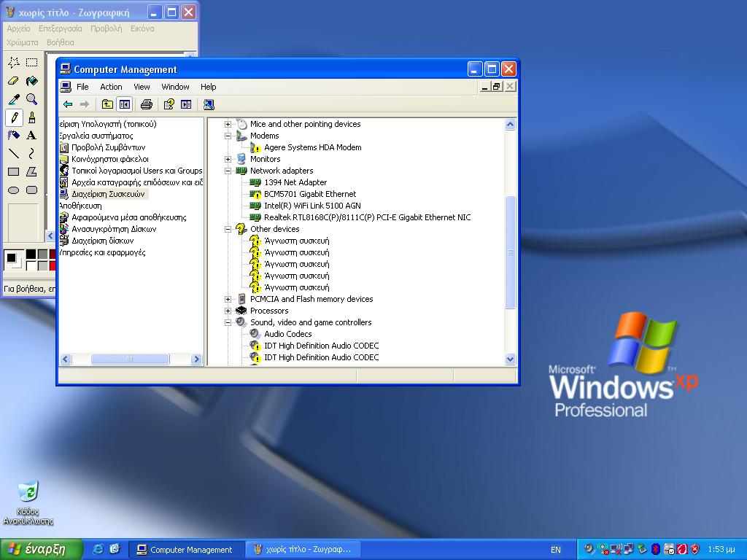Select the Rectangle shape tool in Paint
Viewport: 747px width, 560px height.
point(14,172)
